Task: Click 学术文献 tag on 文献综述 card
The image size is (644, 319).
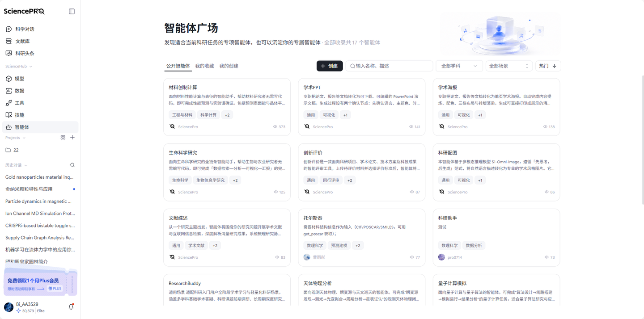Action: [x=196, y=246]
